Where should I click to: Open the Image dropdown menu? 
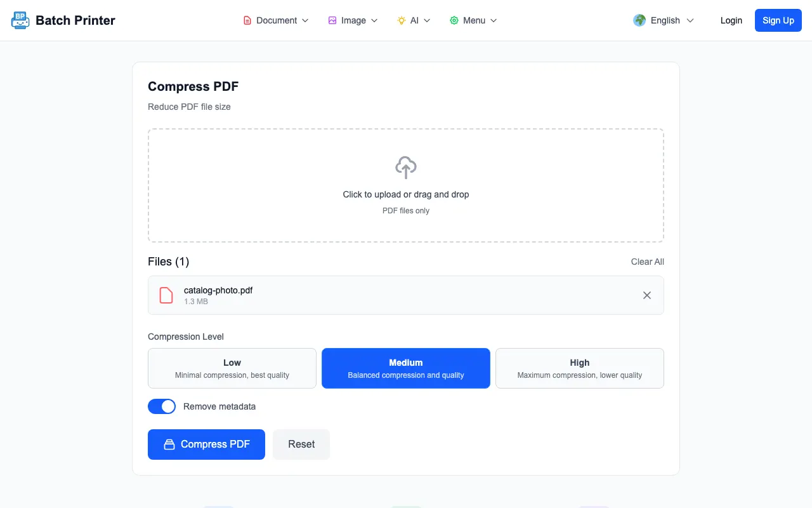353,20
